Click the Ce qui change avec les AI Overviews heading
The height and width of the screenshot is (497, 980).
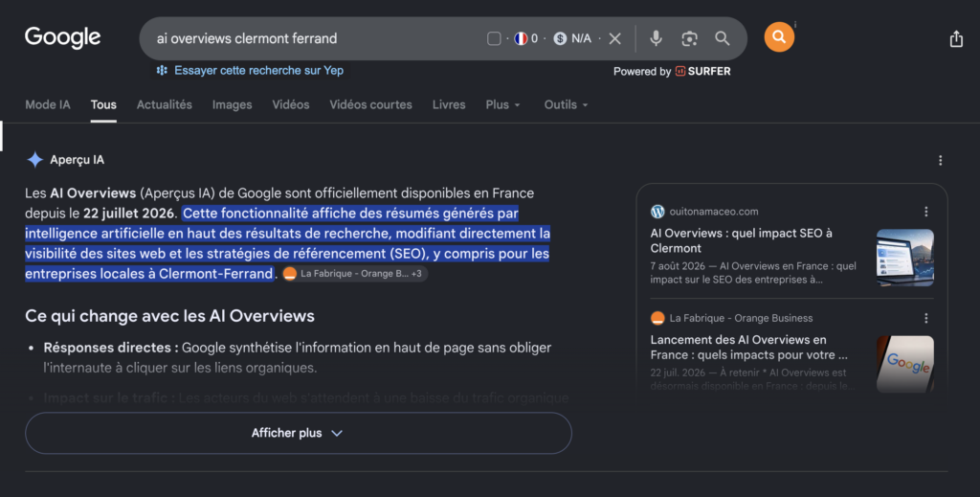coord(170,316)
